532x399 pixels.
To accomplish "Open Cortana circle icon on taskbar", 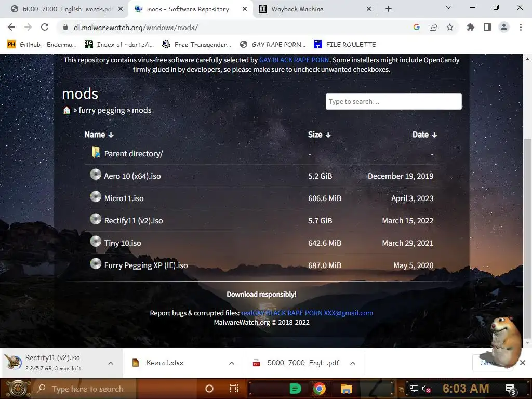I will pyautogui.click(x=209, y=389).
